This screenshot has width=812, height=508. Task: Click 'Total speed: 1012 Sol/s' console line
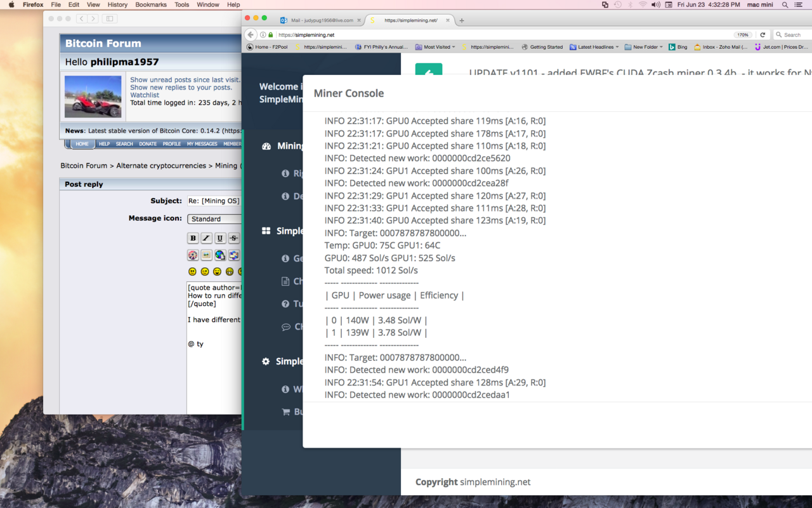pos(371,271)
